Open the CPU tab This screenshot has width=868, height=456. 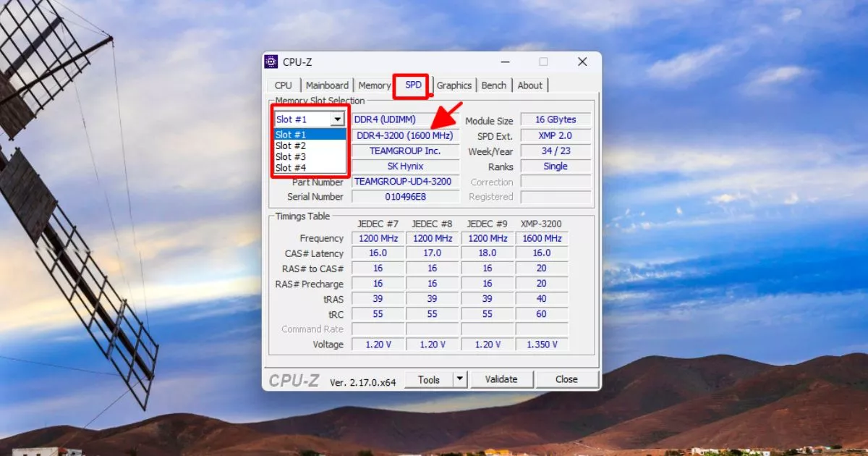tap(283, 85)
